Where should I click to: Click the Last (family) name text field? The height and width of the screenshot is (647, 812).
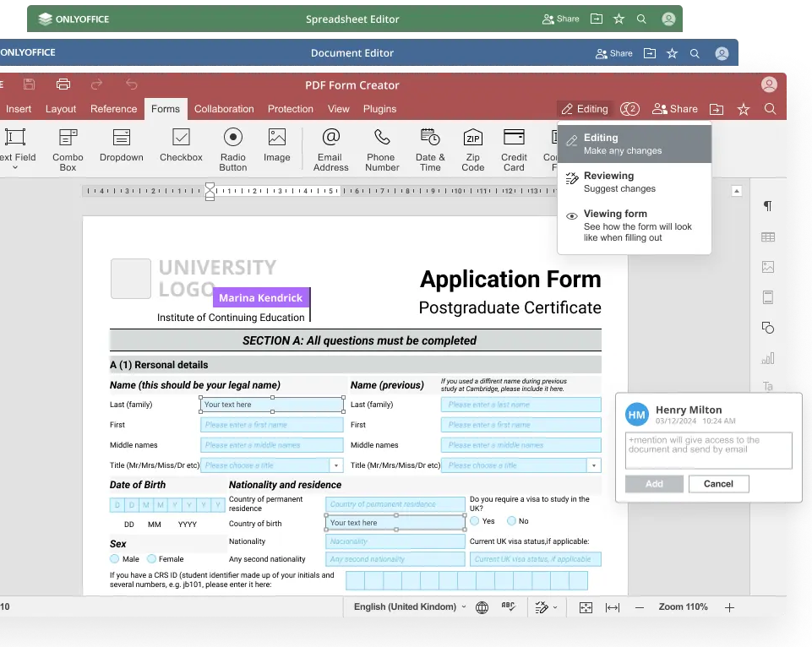(x=272, y=405)
